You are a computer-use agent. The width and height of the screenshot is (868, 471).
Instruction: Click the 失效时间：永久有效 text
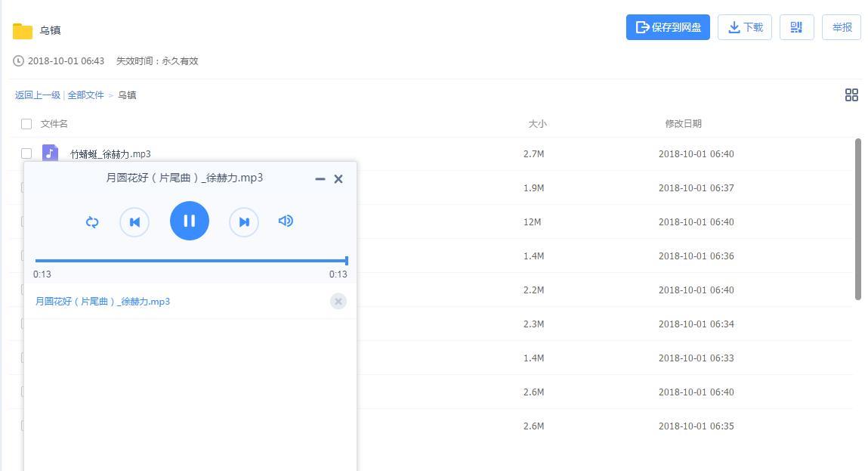tap(157, 61)
